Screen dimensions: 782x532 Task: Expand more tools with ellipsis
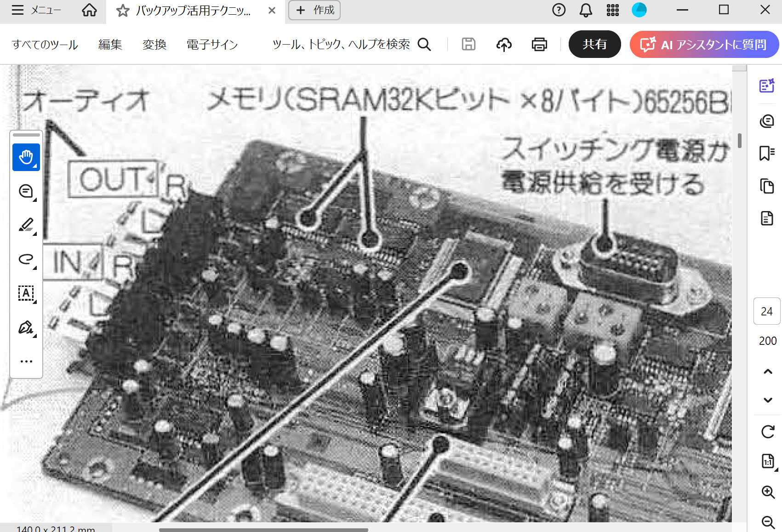26,361
